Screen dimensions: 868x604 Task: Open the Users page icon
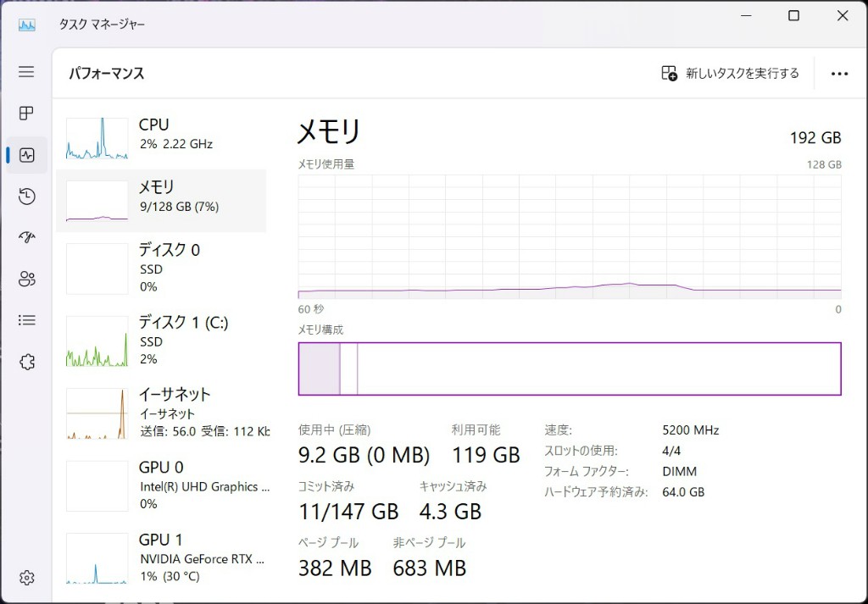click(x=26, y=279)
